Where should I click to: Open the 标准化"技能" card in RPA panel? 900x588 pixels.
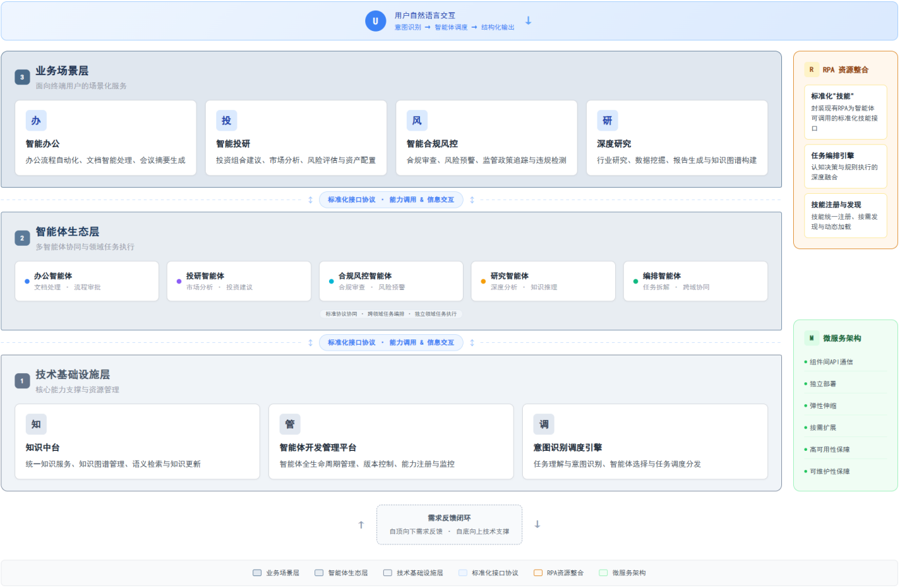(846, 112)
